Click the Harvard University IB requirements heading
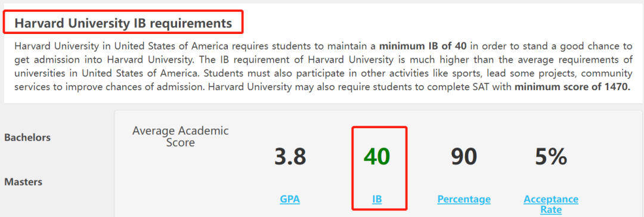Screen dimensions: 644x217 click(x=123, y=23)
